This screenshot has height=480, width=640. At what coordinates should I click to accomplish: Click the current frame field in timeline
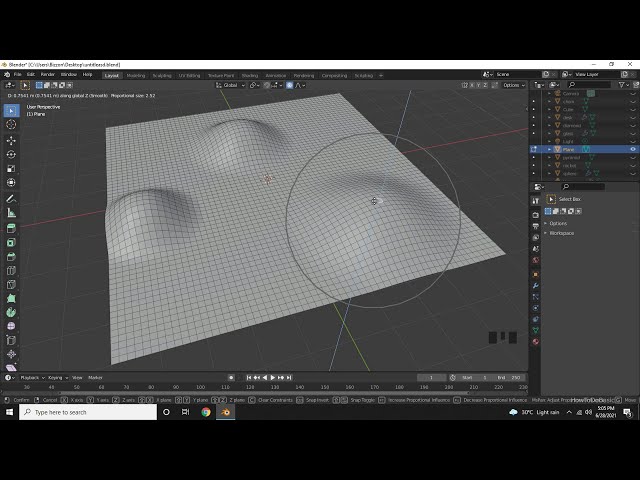[431, 378]
